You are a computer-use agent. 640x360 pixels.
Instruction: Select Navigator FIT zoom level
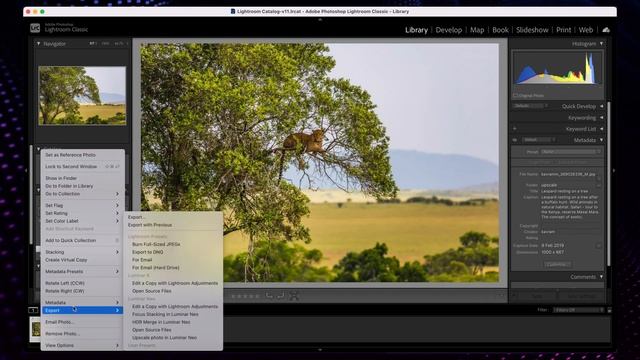pos(93,43)
